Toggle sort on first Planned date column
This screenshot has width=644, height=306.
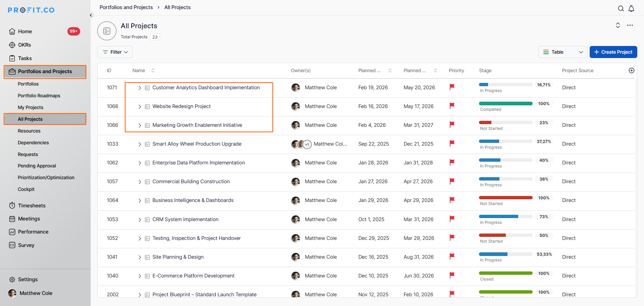[390, 70]
